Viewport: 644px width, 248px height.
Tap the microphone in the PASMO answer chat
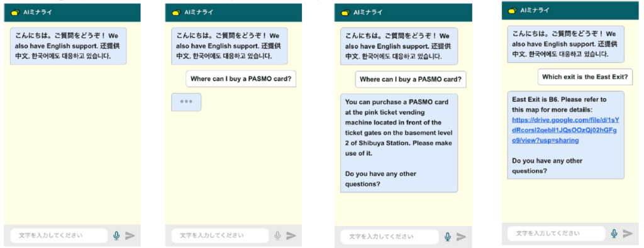click(447, 237)
